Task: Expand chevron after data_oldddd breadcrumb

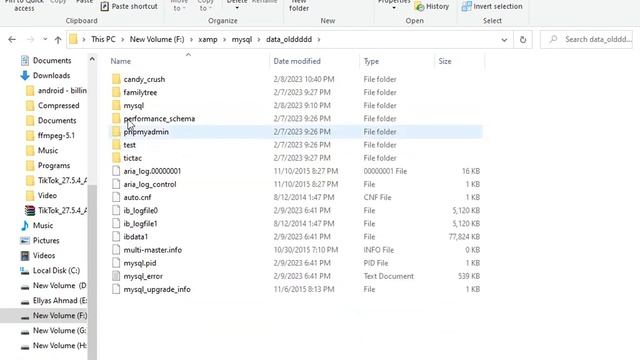Action: pyautogui.click(x=319, y=40)
